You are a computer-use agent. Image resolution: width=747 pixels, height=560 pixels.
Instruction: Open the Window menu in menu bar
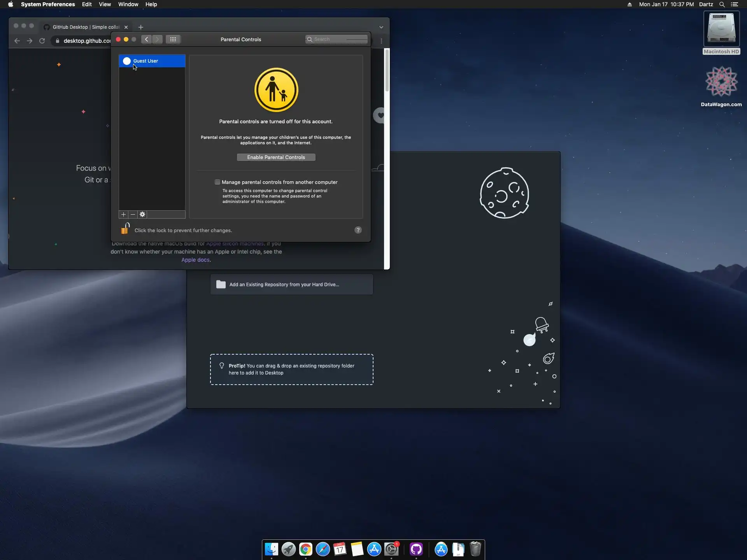pyautogui.click(x=128, y=4)
